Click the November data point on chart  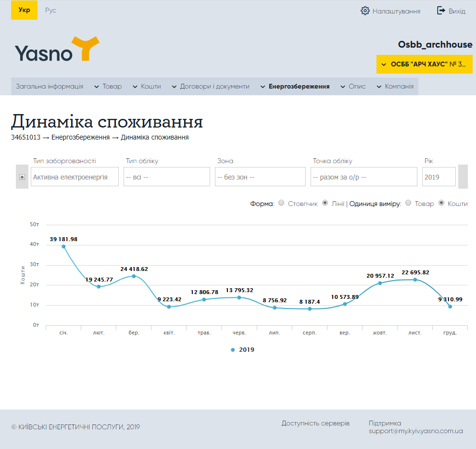(415, 280)
